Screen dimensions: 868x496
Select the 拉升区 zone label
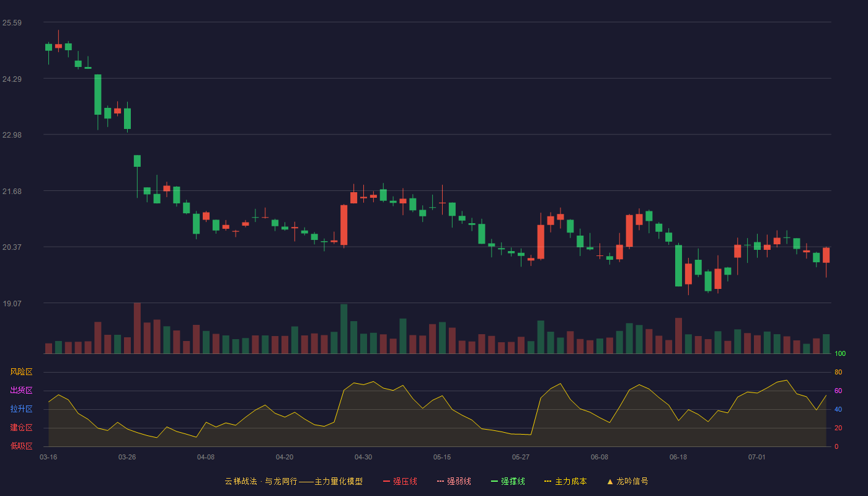(21, 409)
